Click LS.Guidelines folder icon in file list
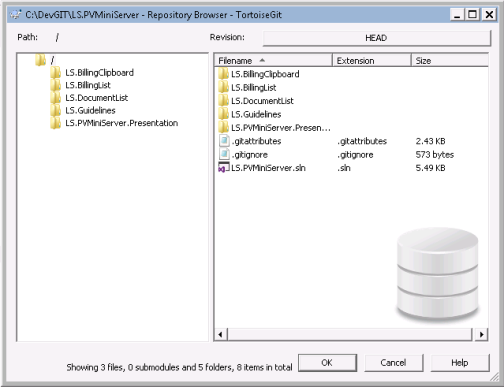Image resolution: width=504 pixels, height=387 pixels. point(224,114)
